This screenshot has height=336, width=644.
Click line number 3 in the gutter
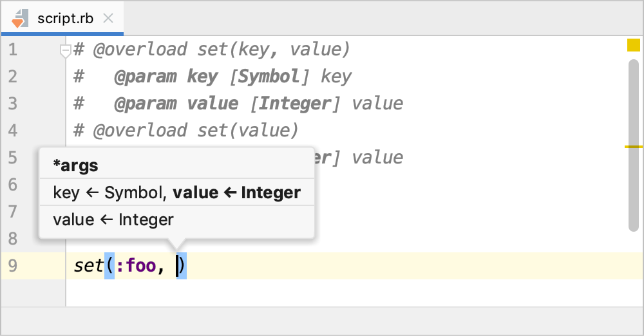click(13, 104)
